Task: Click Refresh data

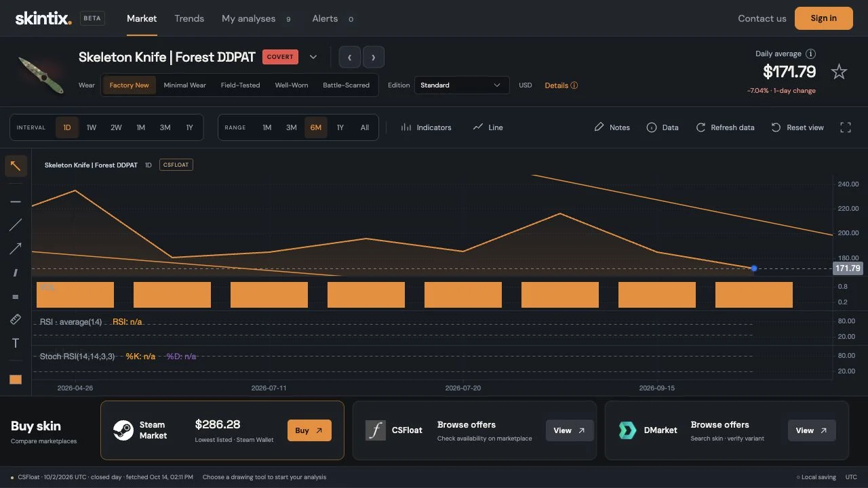Action: [725, 127]
